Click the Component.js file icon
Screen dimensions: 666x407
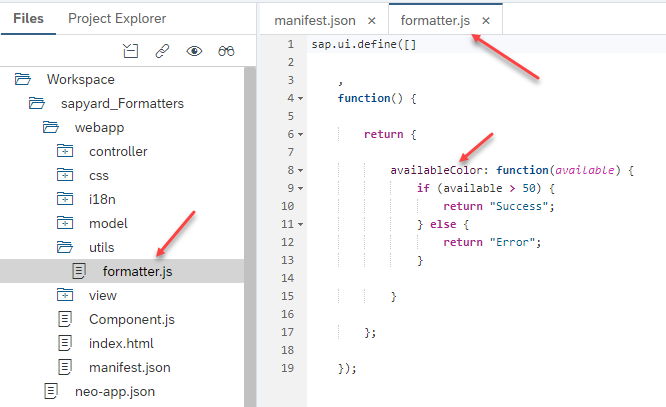tap(65, 319)
